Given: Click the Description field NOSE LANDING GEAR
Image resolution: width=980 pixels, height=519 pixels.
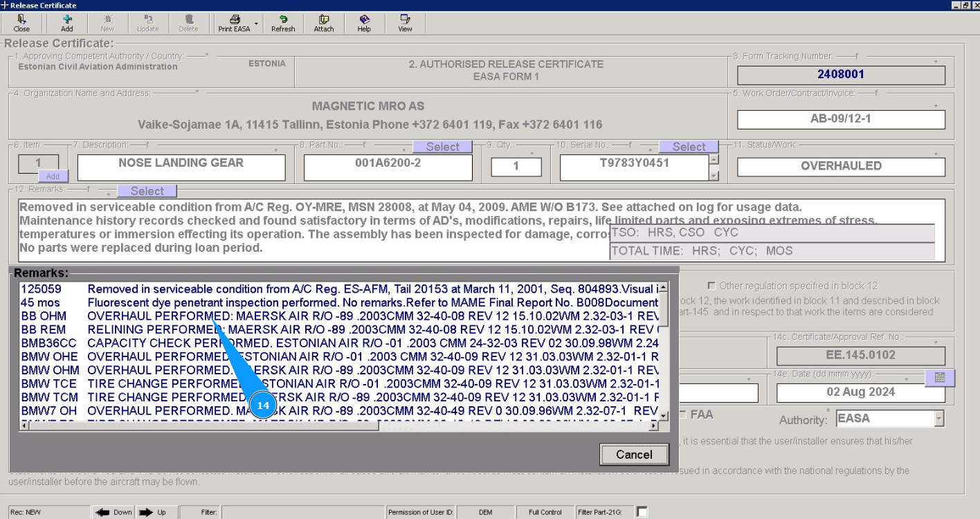Looking at the screenshot, I should click(181, 167).
